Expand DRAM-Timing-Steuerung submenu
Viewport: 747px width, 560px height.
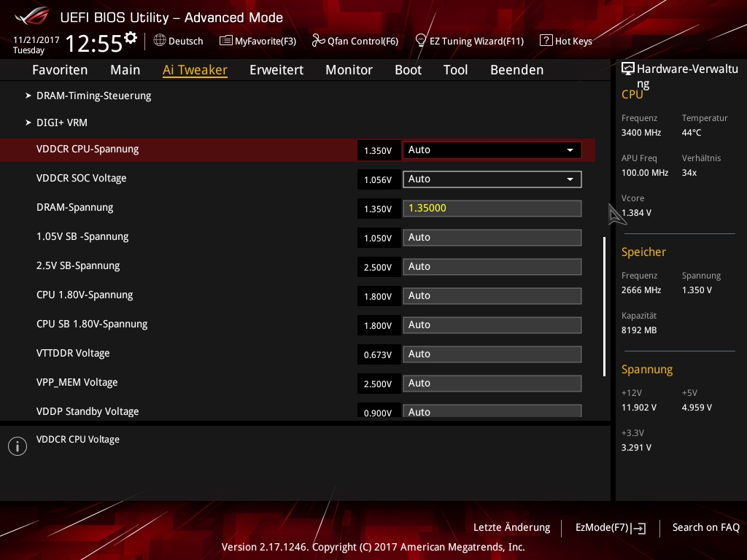[93, 96]
